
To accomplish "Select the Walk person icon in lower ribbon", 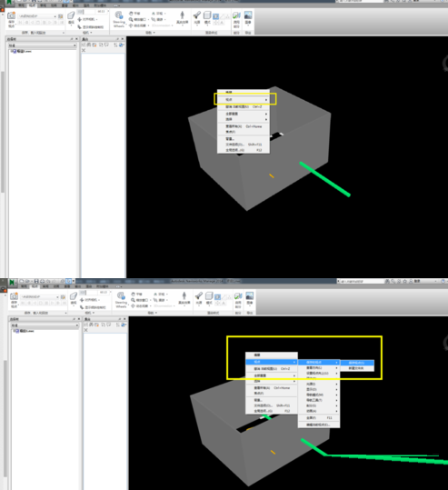I will point(184,295).
